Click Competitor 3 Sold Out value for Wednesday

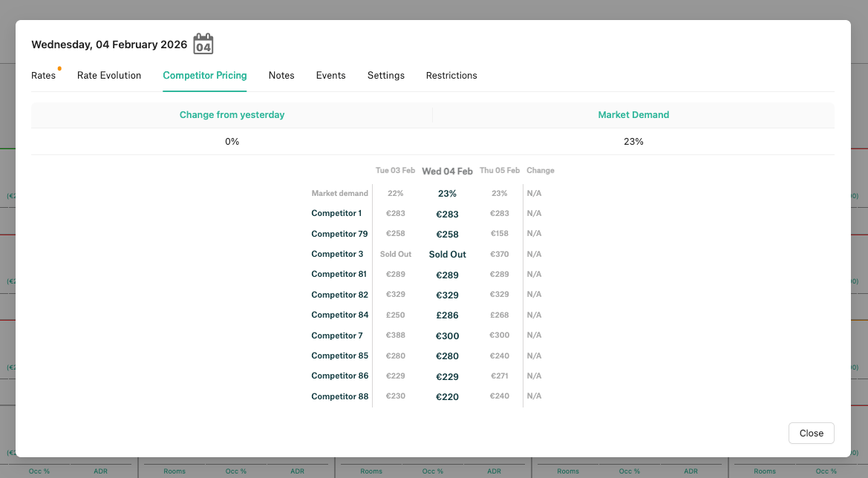(447, 255)
